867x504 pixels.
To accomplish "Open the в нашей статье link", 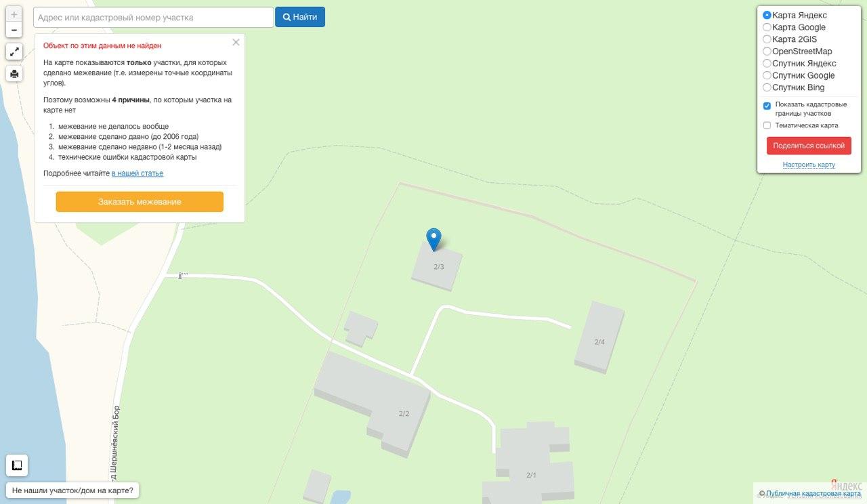I will [138, 173].
